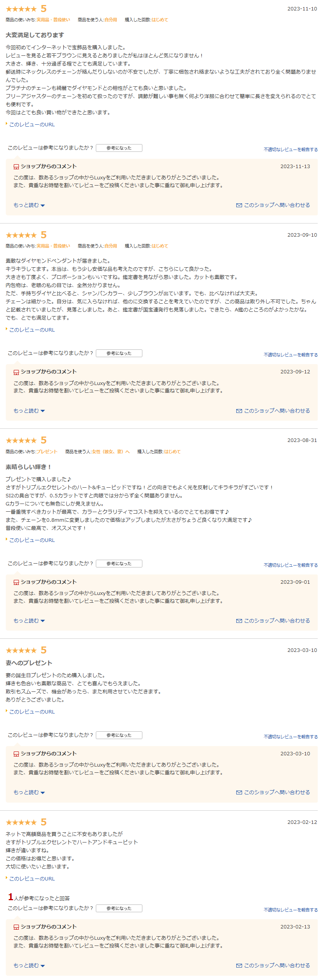
Task: Click 参考になった for the 妻へのプレゼント review
Action: point(119,735)
